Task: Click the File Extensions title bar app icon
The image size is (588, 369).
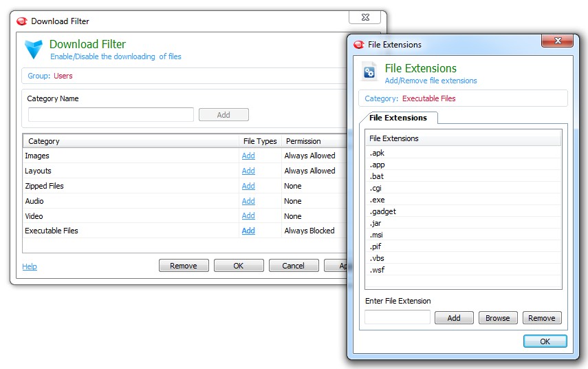Action: pos(359,45)
